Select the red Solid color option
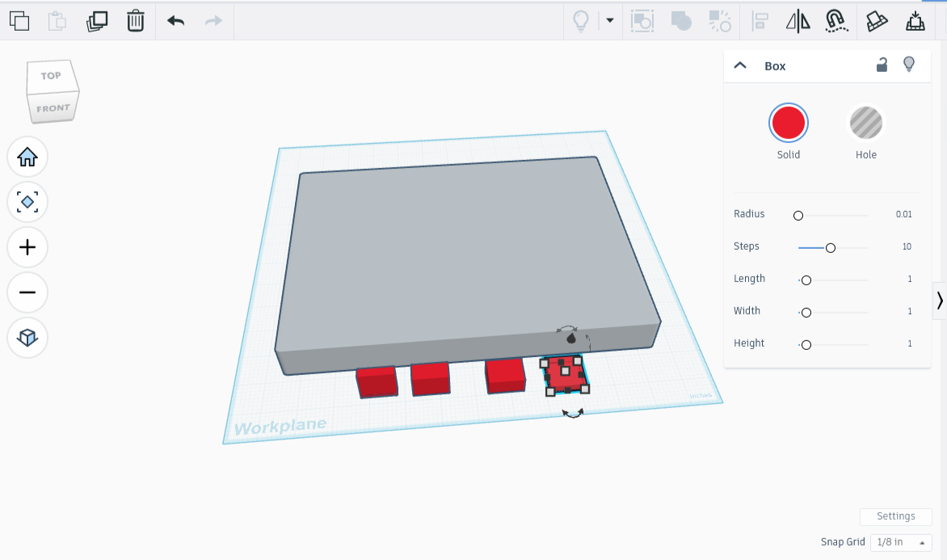Screen dimensions: 947x560 [x=788, y=123]
